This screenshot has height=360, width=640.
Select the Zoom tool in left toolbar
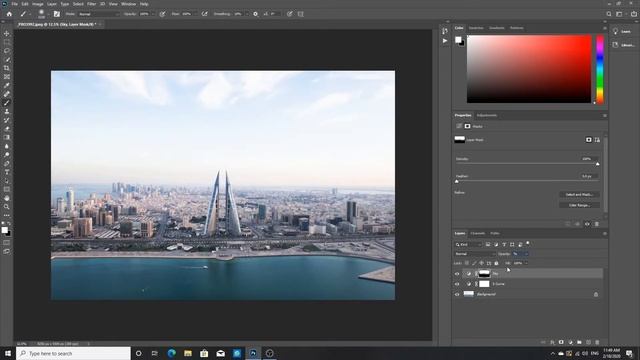7,207
